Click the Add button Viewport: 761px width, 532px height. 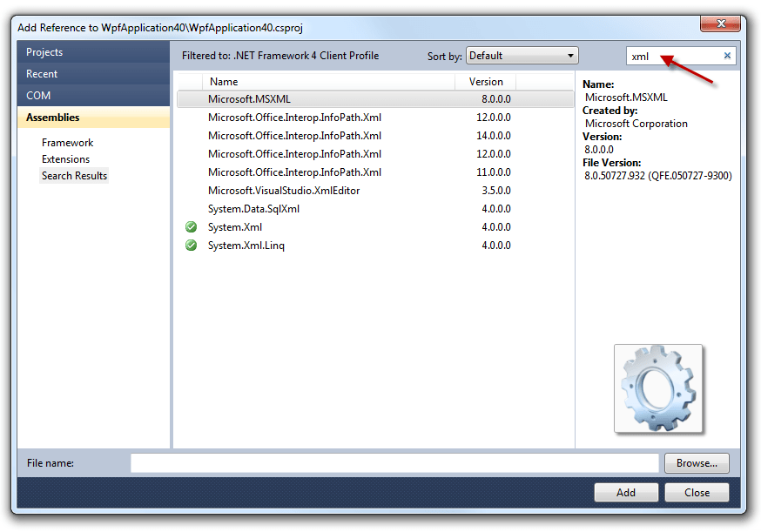click(625, 492)
